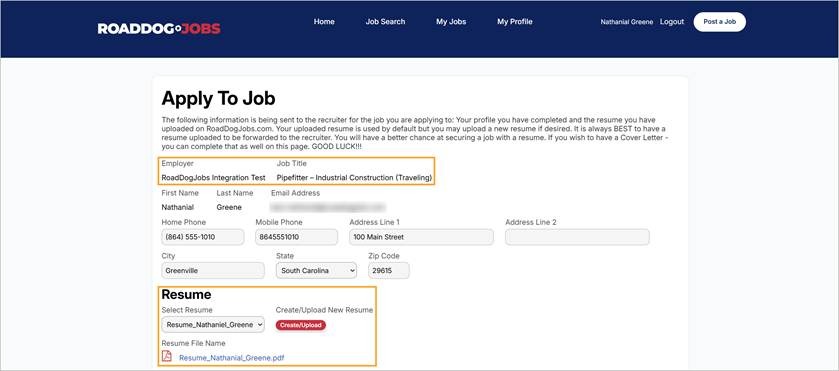Click the Home Phone input field
This screenshot has height=371, width=839.
click(203, 237)
